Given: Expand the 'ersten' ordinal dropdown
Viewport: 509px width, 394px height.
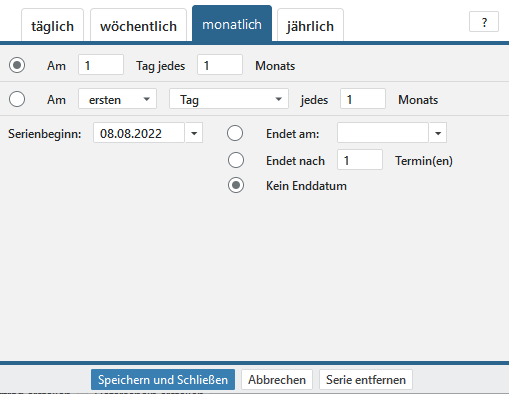Looking at the screenshot, I should (x=117, y=99).
